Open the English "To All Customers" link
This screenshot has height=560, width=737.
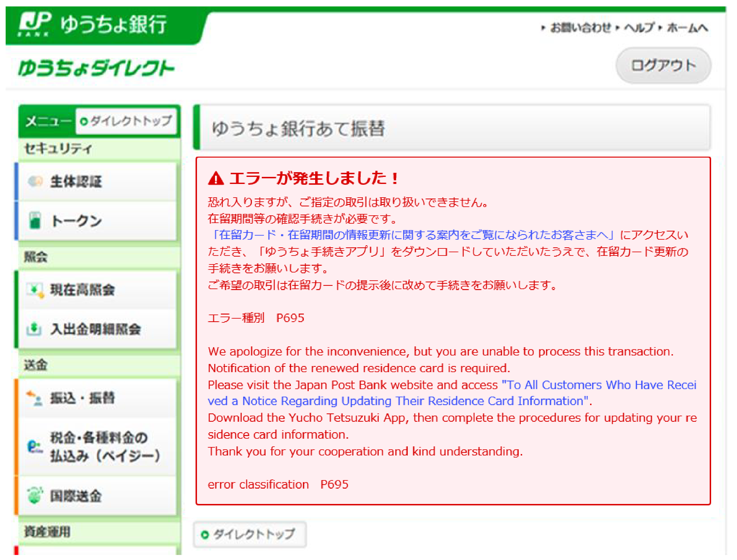(x=452, y=393)
